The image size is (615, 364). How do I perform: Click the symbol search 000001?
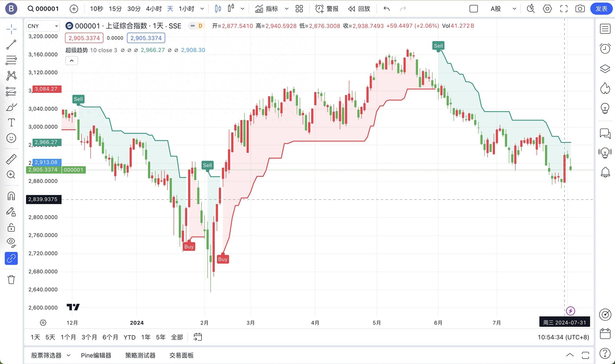coord(43,9)
